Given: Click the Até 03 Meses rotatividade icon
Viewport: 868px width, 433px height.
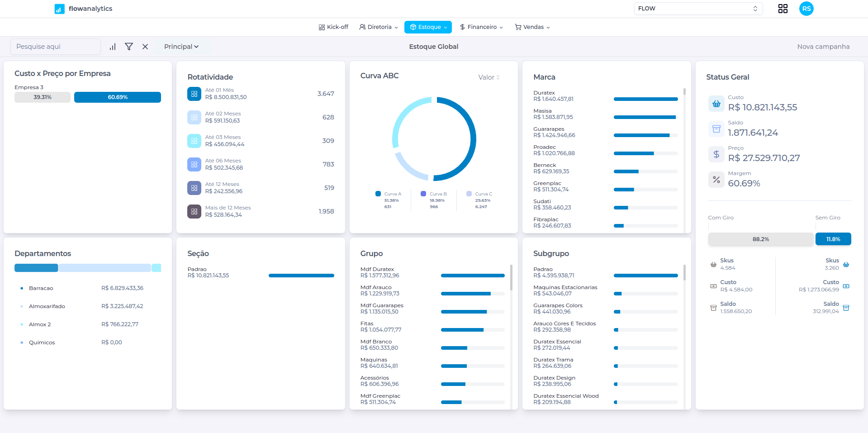Looking at the screenshot, I should click(x=194, y=141).
